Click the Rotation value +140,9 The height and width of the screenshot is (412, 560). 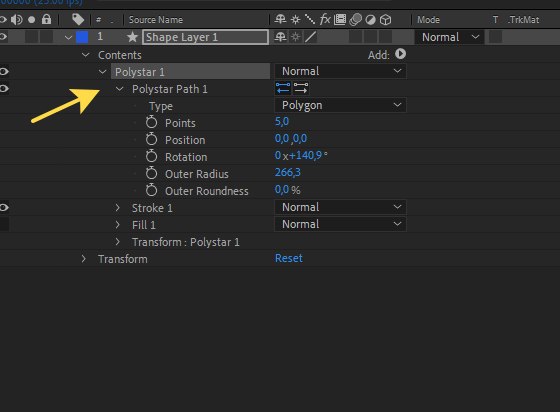pyautogui.click(x=306, y=156)
